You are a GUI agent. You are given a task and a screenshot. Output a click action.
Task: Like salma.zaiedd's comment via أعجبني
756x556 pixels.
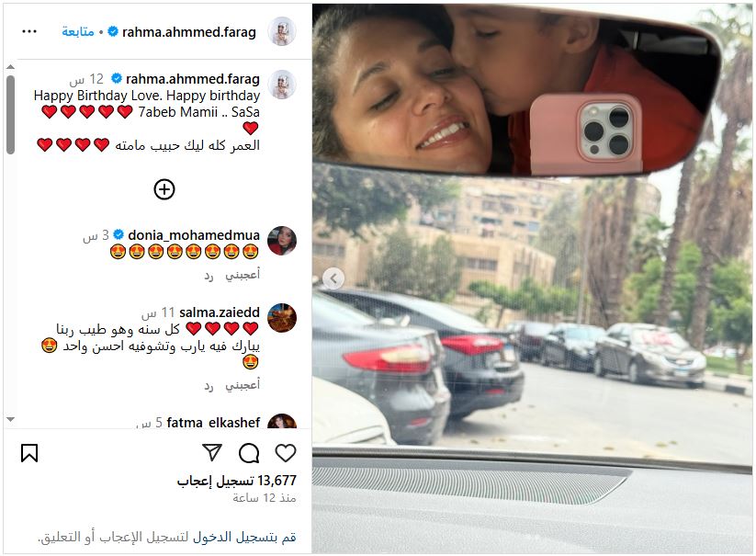pos(243,385)
